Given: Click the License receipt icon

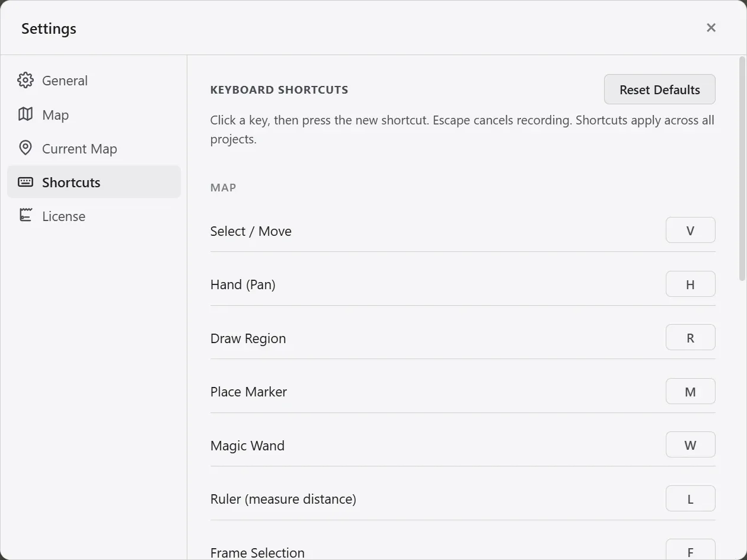Looking at the screenshot, I should (25, 216).
